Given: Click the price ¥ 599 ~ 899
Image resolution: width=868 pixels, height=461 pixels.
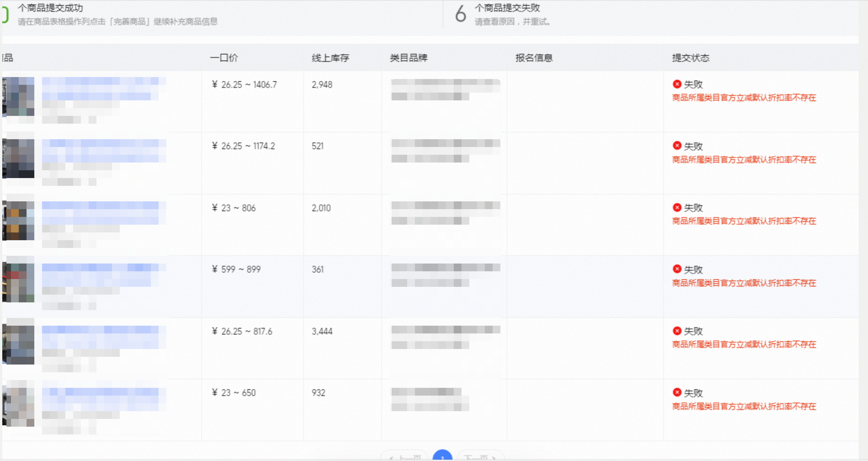Looking at the screenshot, I should coord(236,269).
